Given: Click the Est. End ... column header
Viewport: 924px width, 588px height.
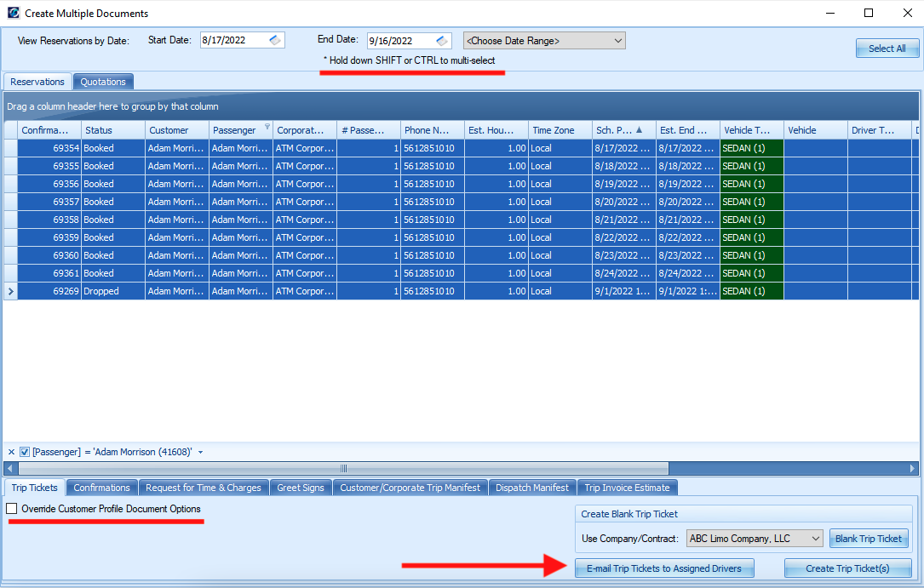Looking at the screenshot, I should pos(688,130).
